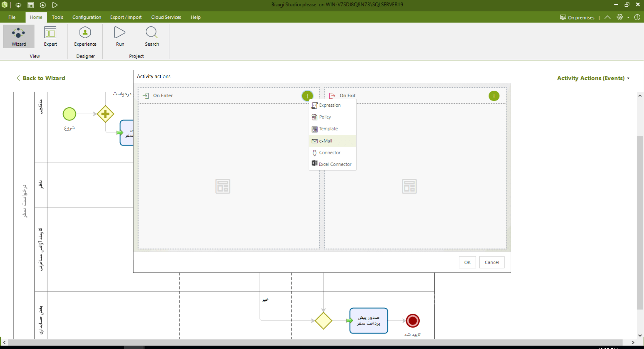Add an On Exit action
This screenshot has width=644, height=349.
coord(494,96)
